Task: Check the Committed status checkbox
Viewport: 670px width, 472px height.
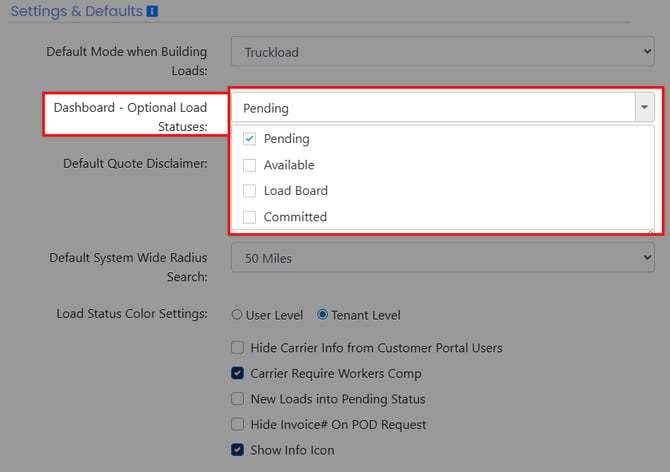Action: (x=250, y=217)
